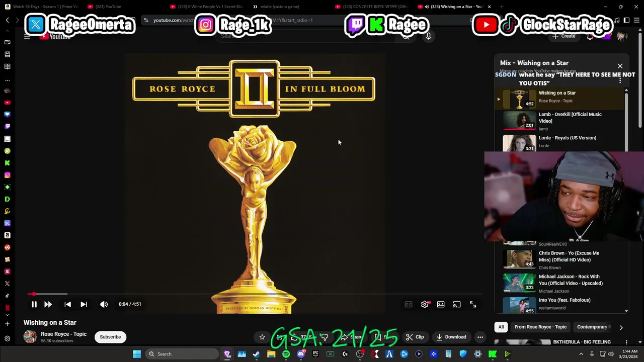The image size is (644, 362).
Task: Open Mix playlist three-dot options menu
Action: point(620,80)
